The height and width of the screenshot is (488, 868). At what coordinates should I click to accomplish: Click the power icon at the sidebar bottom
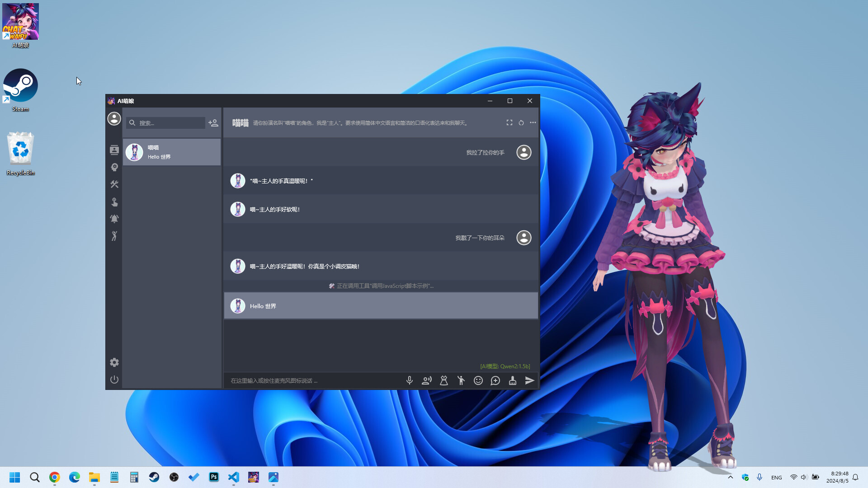[x=114, y=380]
